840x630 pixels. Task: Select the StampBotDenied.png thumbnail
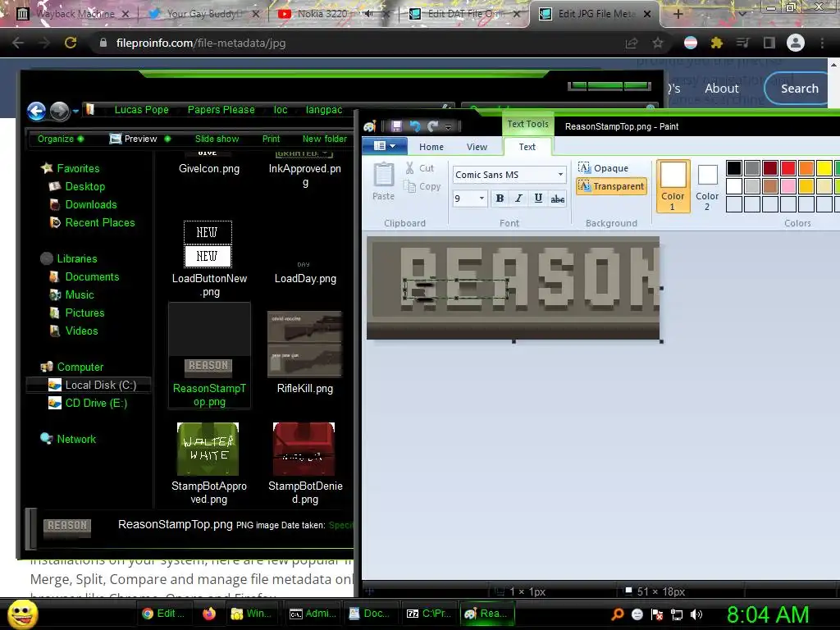coord(304,449)
